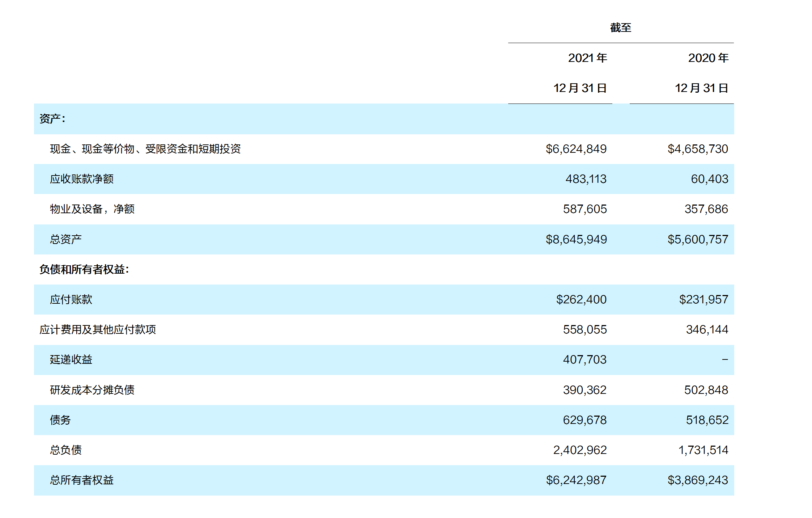Click 12 月 31 日 under 2021 年

pyautogui.click(x=580, y=88)
